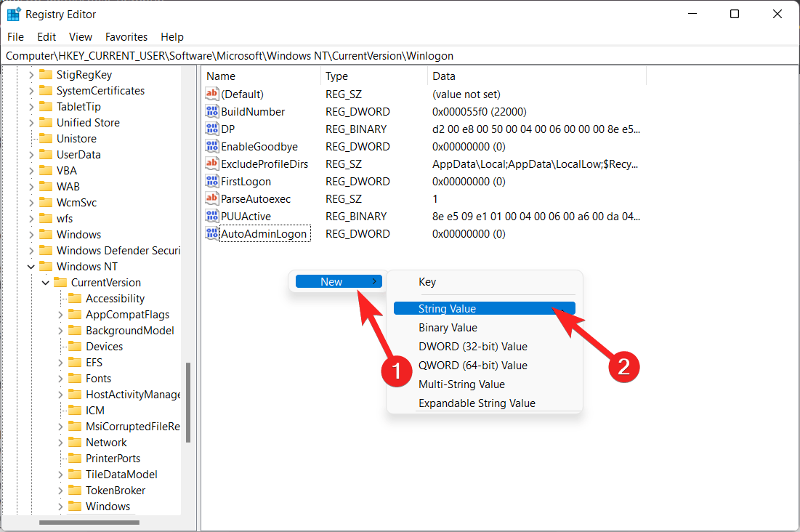
Task: Collapse the CurrentVersion branch
Action: click(46, 282)
